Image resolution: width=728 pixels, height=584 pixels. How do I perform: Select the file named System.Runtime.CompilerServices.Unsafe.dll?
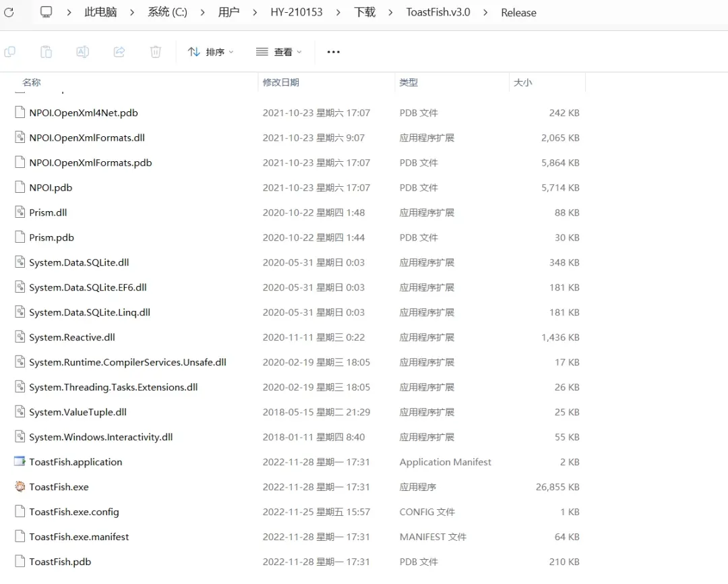coord(127,362)
